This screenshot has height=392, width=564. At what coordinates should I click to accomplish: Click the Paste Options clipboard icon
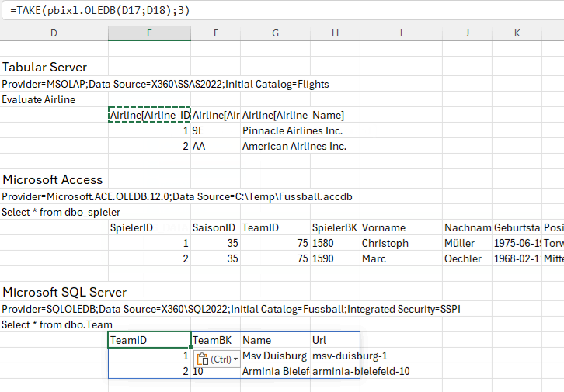(203, 359)
